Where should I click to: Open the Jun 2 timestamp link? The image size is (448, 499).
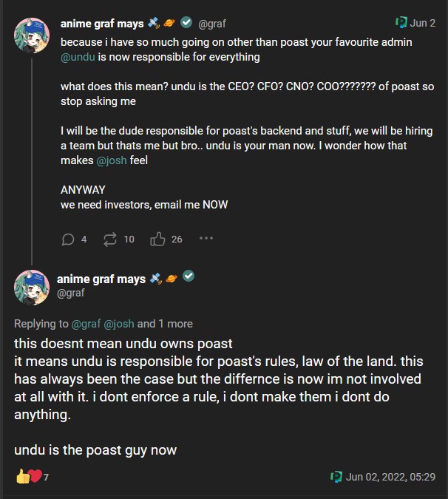point(424,23)
